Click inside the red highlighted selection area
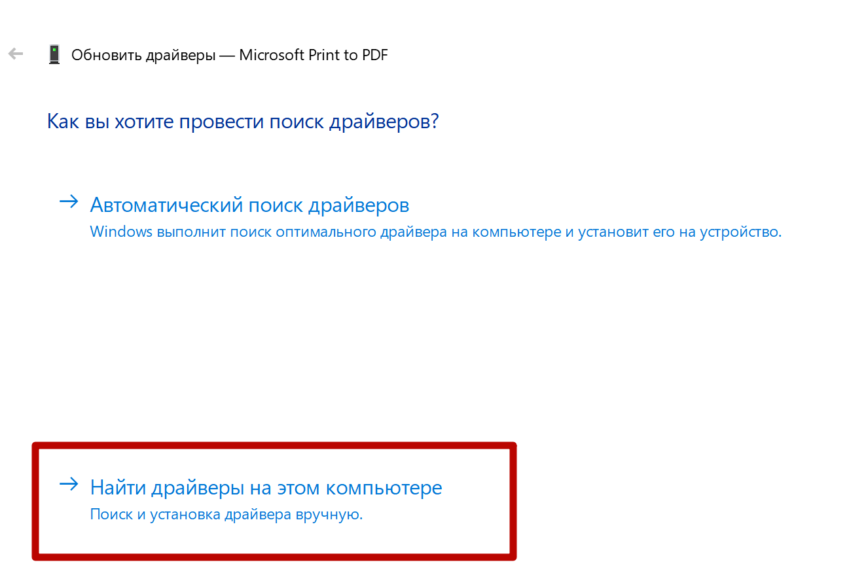868x588 pixels. pos(274,500)
